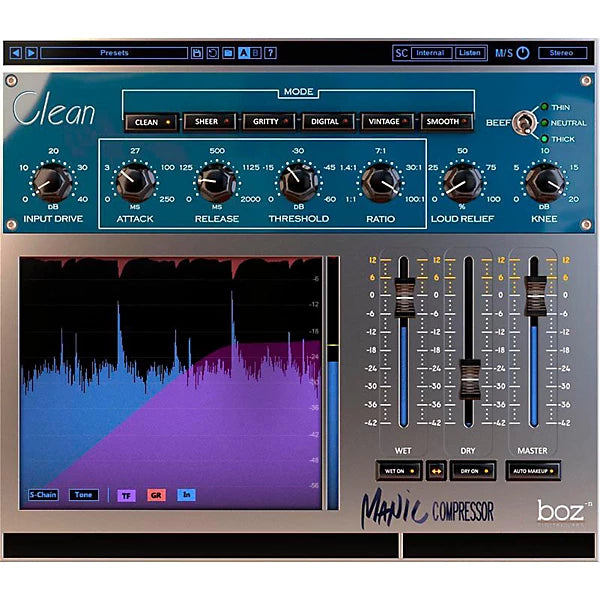600x600 pixels.
Task: Open the Presets dropdown
Action: coord(114,52)
